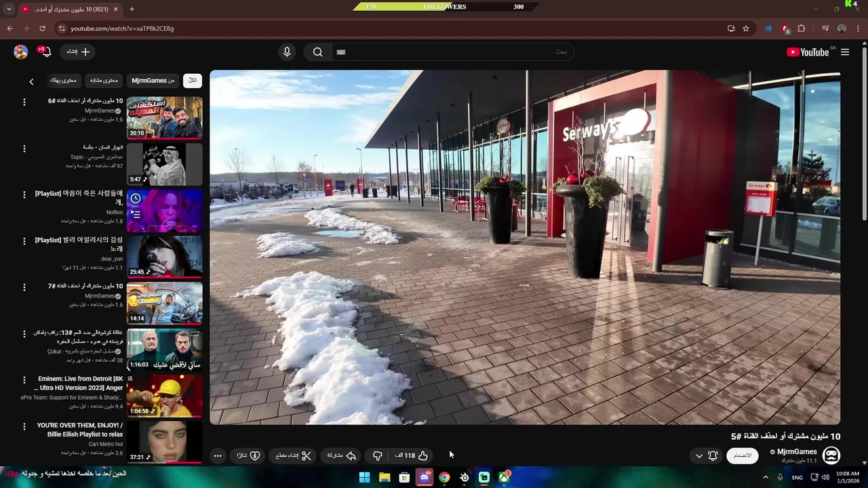Bookmark this page with star icon
This screenshot has height=488, width=868.
(x=746, y=28)
